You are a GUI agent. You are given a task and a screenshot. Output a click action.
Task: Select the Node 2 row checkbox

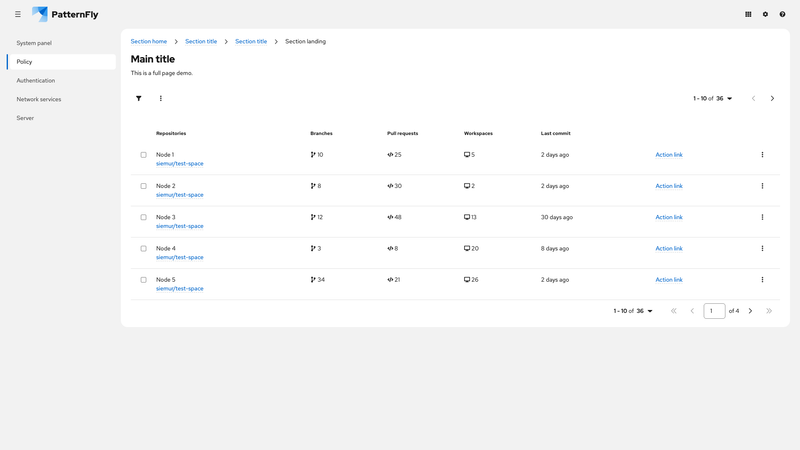pyautogui.click(x=143, y=186)
